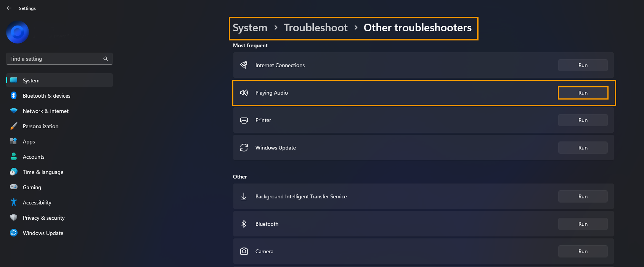The width and height of the screenshot is (644, 267).
Task: Navigate to Time & language
Action: coord(59,172)
